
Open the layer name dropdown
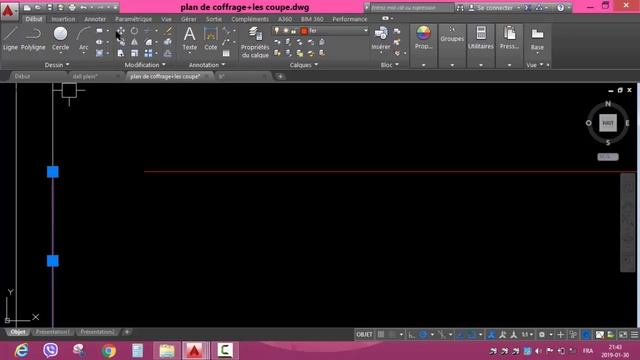pos(365,31)
